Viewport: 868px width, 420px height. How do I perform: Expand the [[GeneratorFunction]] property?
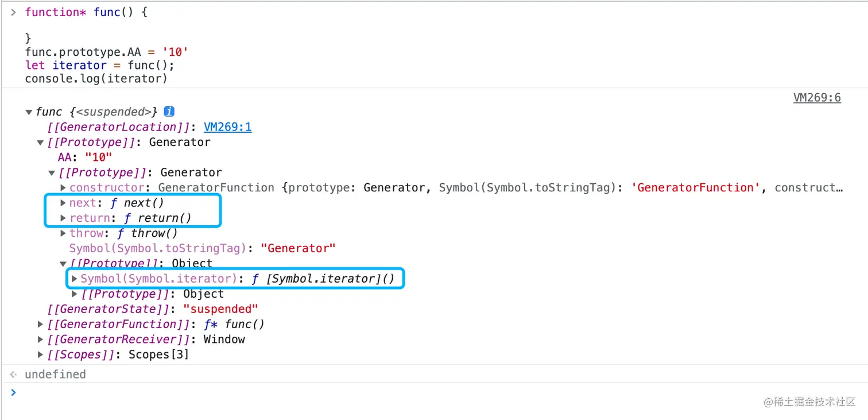tap(40, 325)
